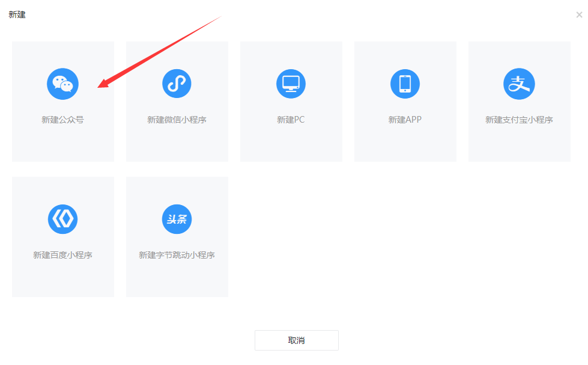Image resolution: width=588 pixels, height=365 pixels.
Task: Click the WeChat mini program link icon
Action: pyautogui.click(x=177, y=84)
